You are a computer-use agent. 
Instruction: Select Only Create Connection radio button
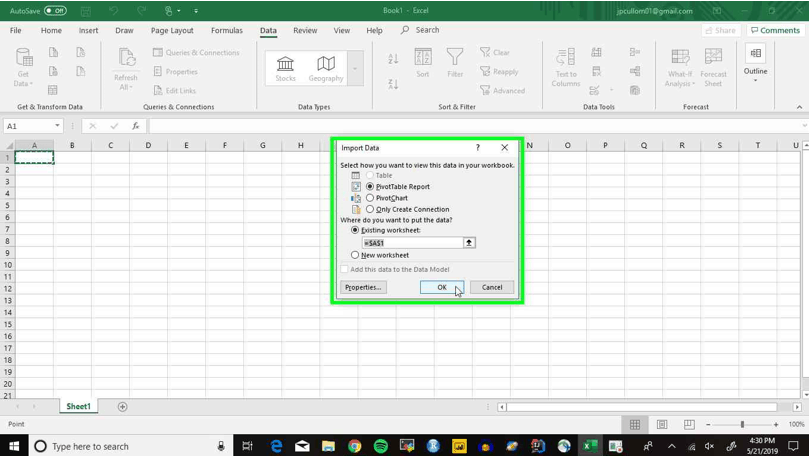[370, 209]
